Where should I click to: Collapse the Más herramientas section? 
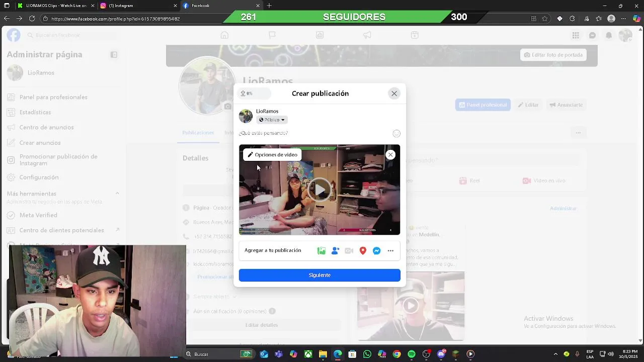click(117, 193)
